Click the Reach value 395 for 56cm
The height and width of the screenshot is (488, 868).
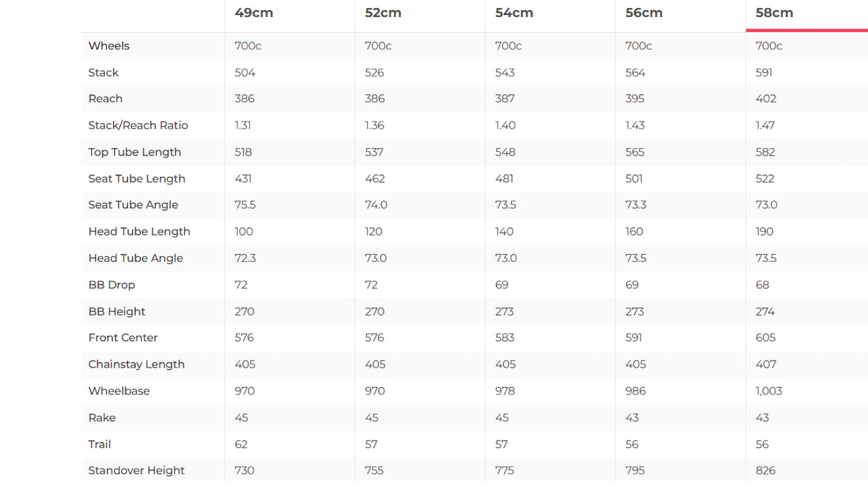pos(635,99)
